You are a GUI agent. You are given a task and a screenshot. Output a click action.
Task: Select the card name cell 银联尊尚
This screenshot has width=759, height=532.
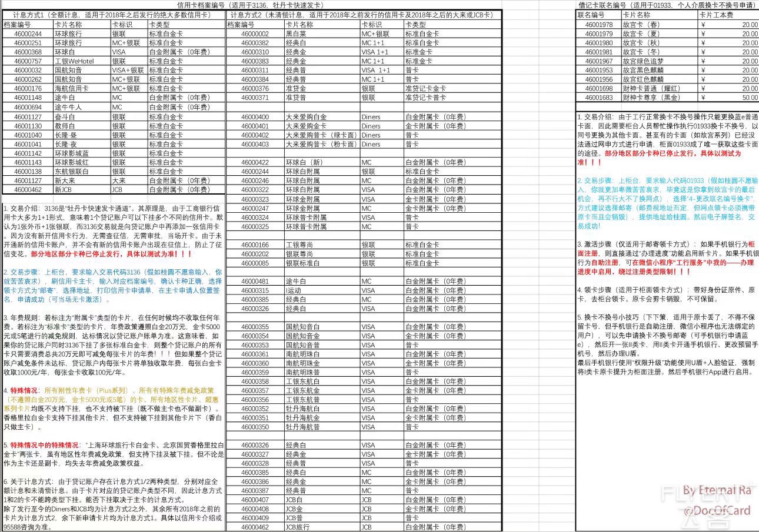pyautogui.click(x=322, y=253)
